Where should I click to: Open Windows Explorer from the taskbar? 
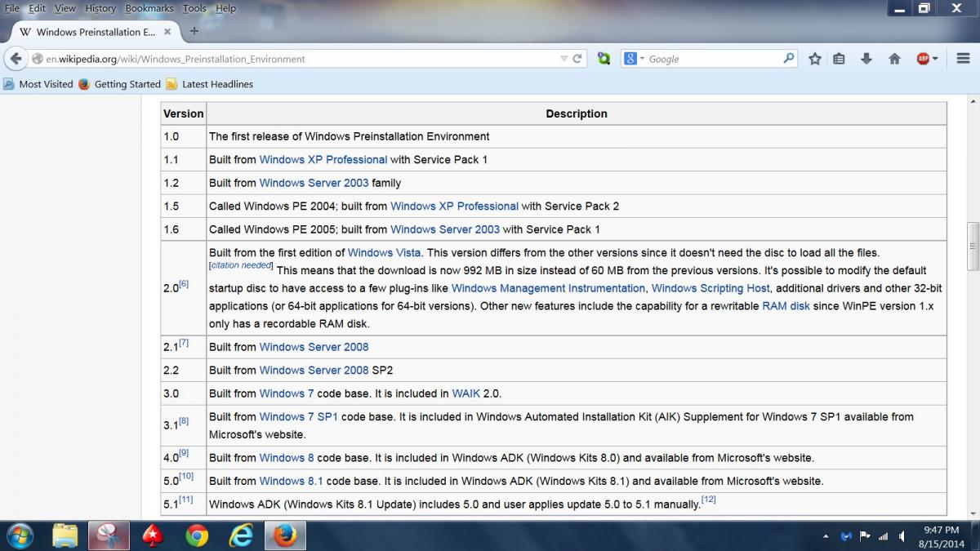pos(65,535)
